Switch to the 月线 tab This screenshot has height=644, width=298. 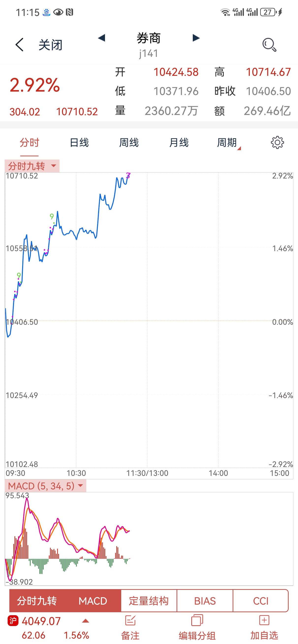pos(179,143)
